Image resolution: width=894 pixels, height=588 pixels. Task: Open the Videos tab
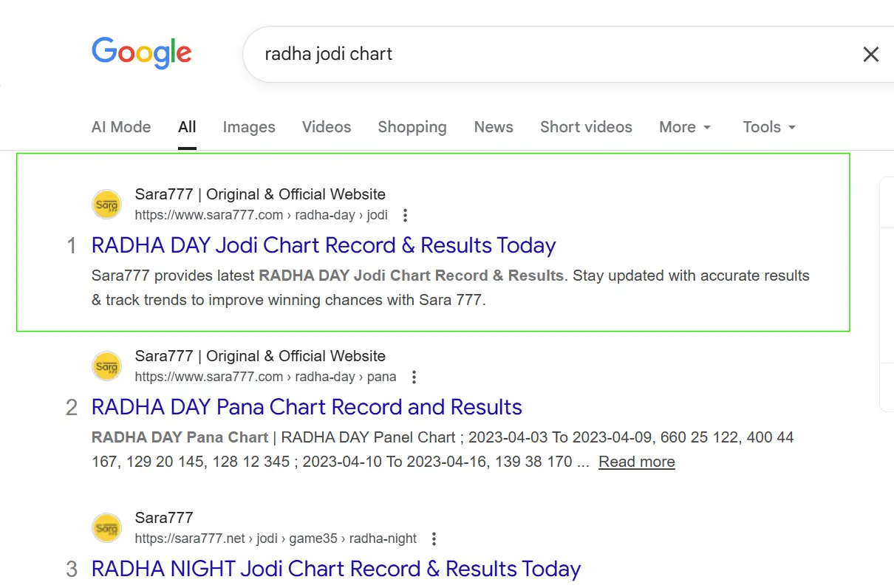(327, 127)
